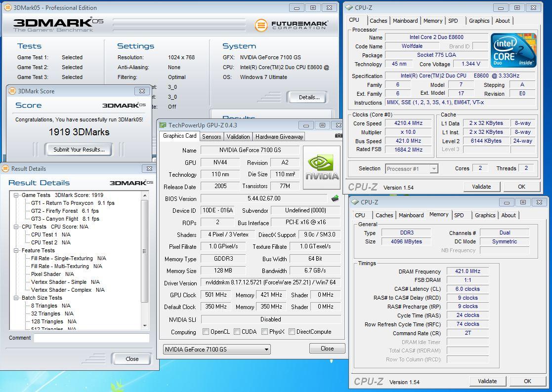Close the 3DMark Score dialog with X

(142, 91)
